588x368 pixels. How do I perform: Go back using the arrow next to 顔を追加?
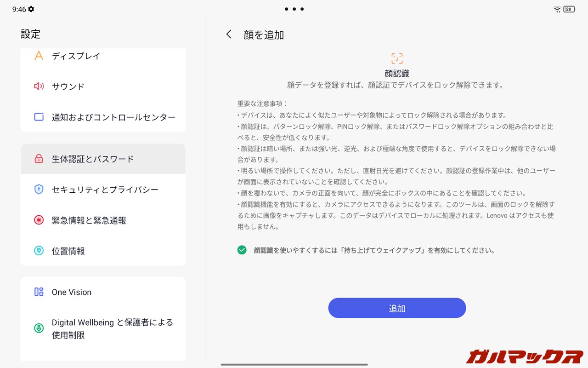[x=228, y=34]
